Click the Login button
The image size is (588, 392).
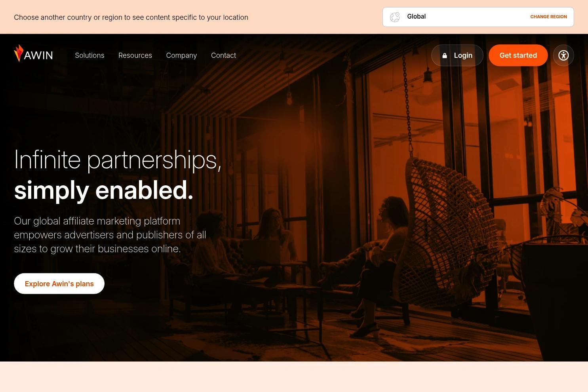point(457,55)
